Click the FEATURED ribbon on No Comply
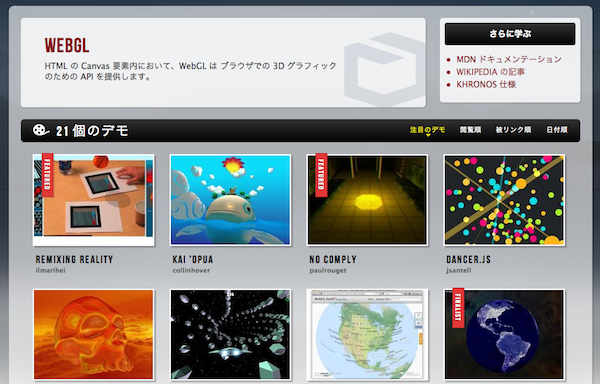Screen dimensions: 600x384 (321, 175)
